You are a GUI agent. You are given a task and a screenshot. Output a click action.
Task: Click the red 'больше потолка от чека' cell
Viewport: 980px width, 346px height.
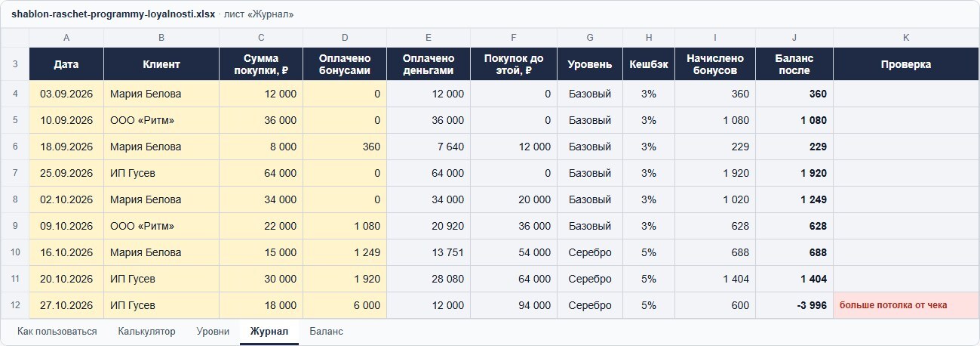click(906, 305)
